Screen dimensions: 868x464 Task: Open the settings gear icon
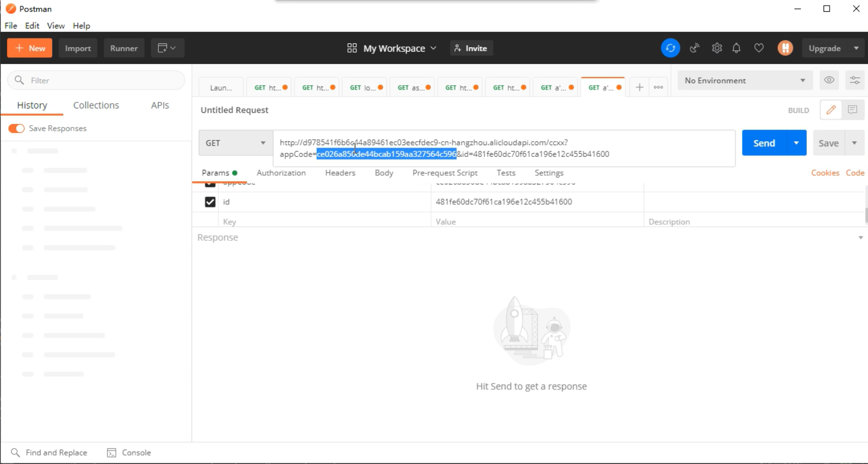(x=717, y=48)
